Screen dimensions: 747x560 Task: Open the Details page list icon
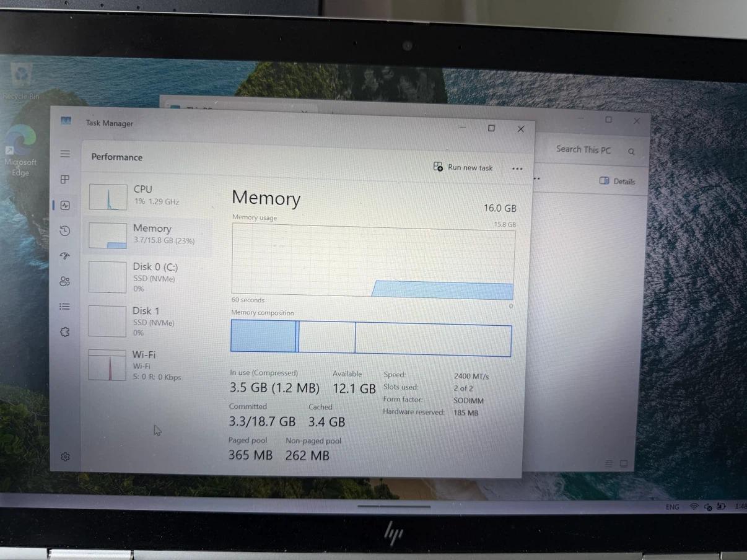coord(65,306)
